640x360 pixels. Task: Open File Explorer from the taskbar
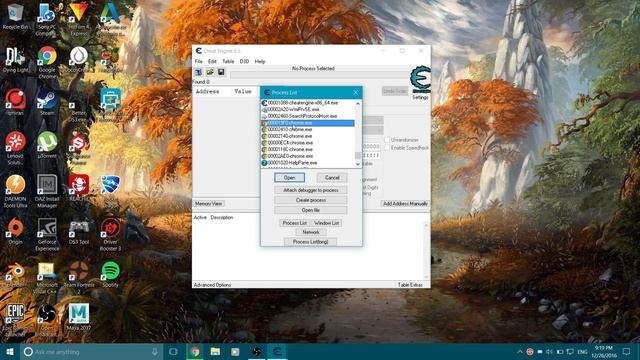[x=215, y=351]
